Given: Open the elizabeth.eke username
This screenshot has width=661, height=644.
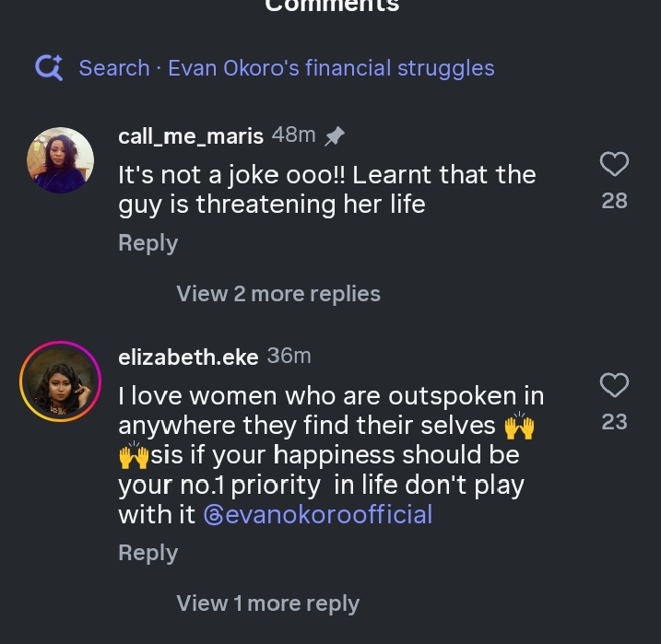Looking at the screenshot, I should point(189,356).
